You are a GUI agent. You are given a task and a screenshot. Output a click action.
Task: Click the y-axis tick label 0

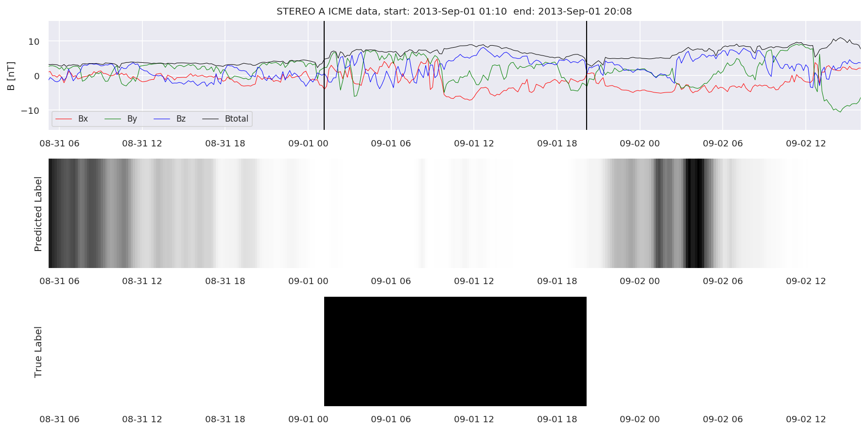point(37,76)
